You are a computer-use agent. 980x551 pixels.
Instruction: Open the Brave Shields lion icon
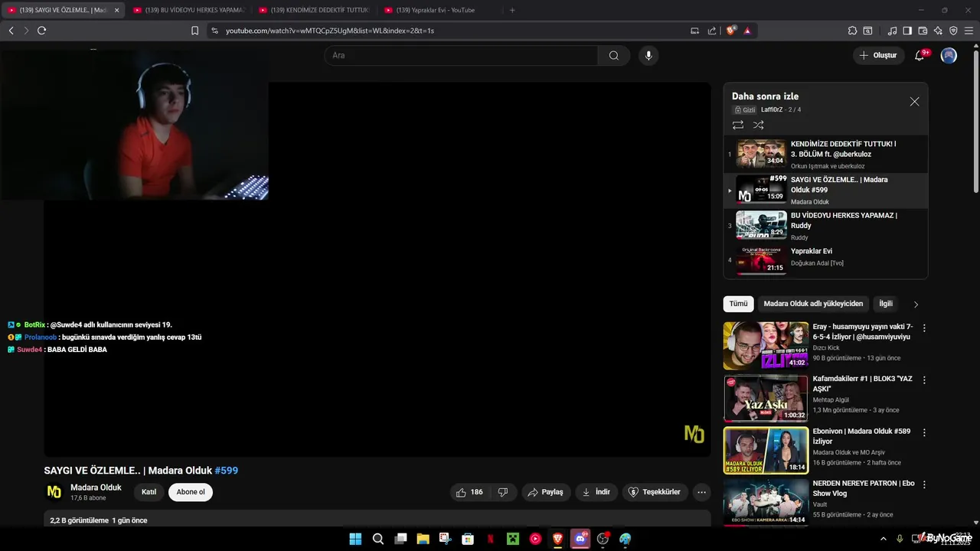pyautogui.click(x=731, y=31)
